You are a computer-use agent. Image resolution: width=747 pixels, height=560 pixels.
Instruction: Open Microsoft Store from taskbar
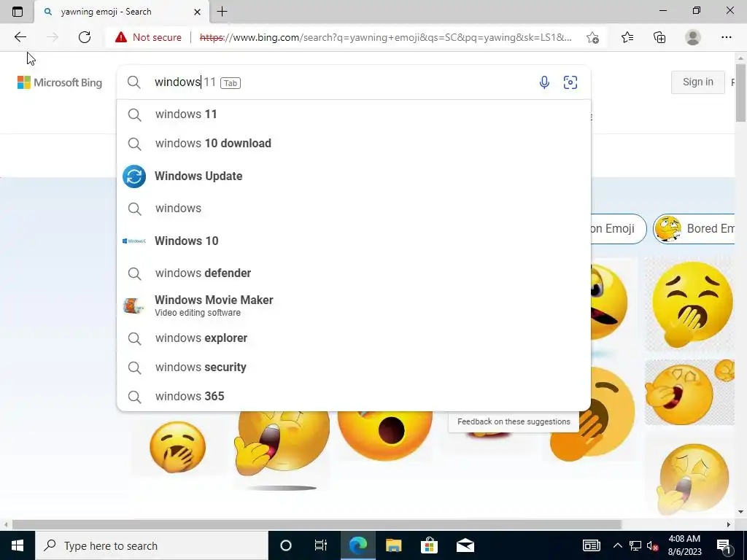(x=429, y=545)
